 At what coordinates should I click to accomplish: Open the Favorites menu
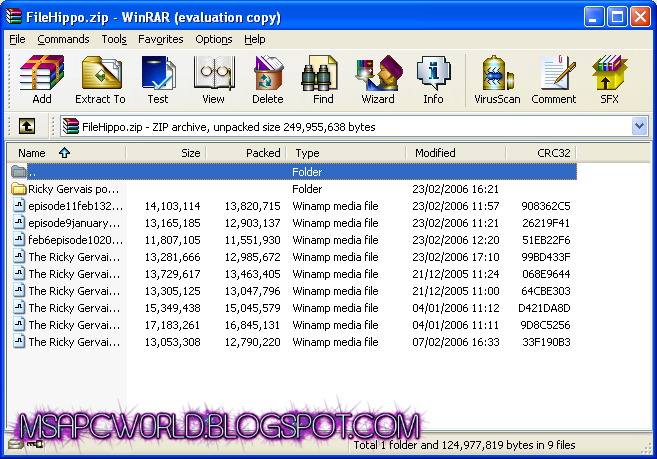click(161, 39)
